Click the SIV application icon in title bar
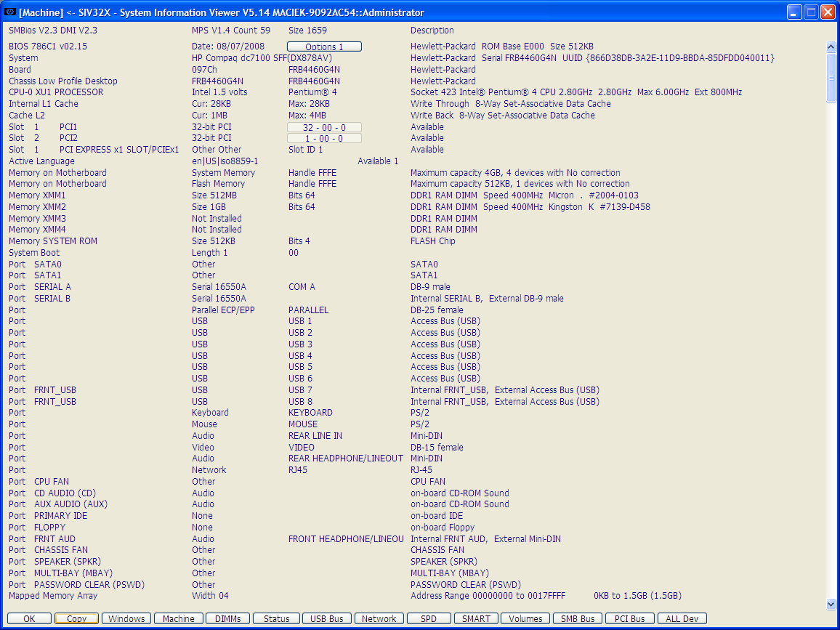 (9, 12)
